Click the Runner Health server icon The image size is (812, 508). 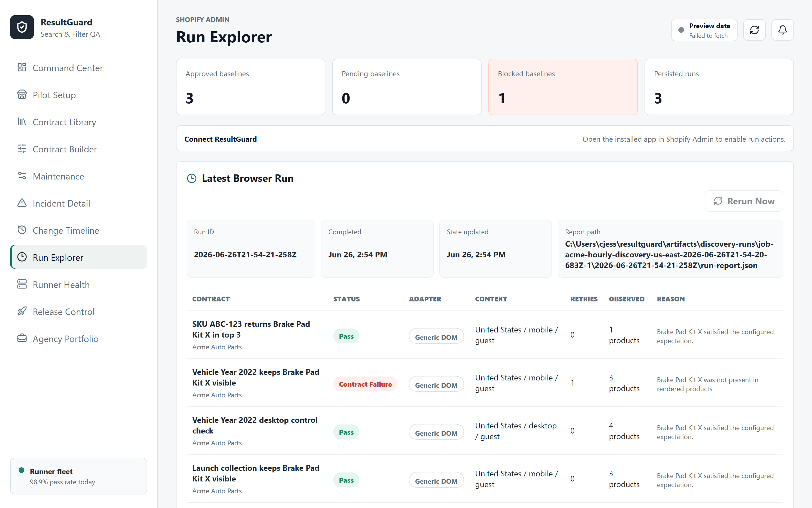[x=22, y=284]
